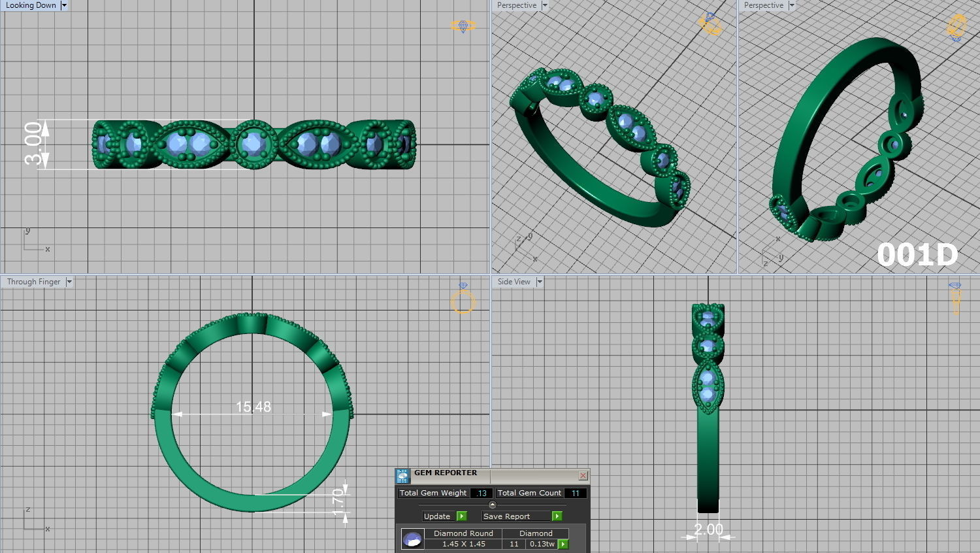The image size is (980, 553).
Task: Run Update with green arrow button
Action: (462, 516)
